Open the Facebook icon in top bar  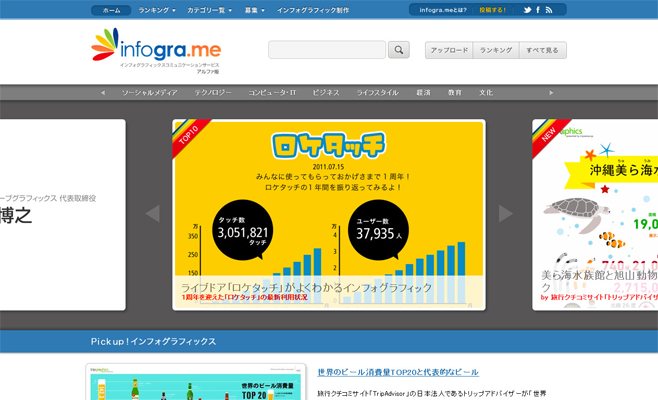[x=538, y=10]
